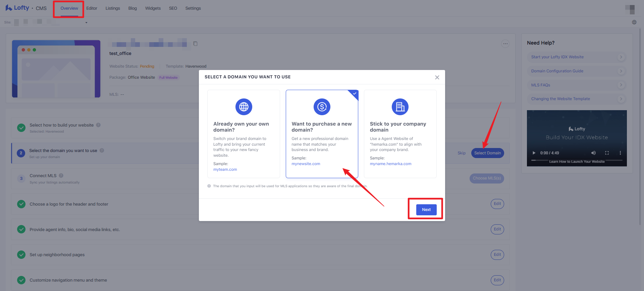
Task: Click chevron next to Domain Configuration Guide
Action: [621, 71]
